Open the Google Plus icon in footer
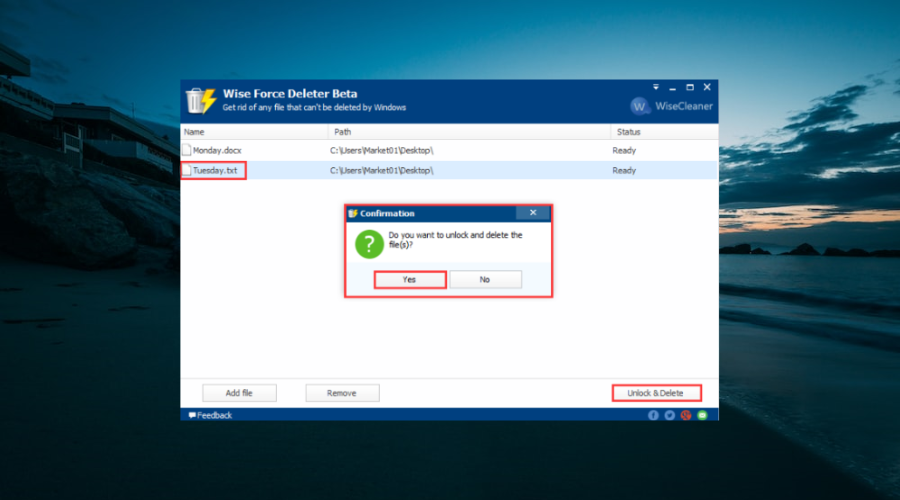This screenshot has width=900, height=500. pos(685,415)
